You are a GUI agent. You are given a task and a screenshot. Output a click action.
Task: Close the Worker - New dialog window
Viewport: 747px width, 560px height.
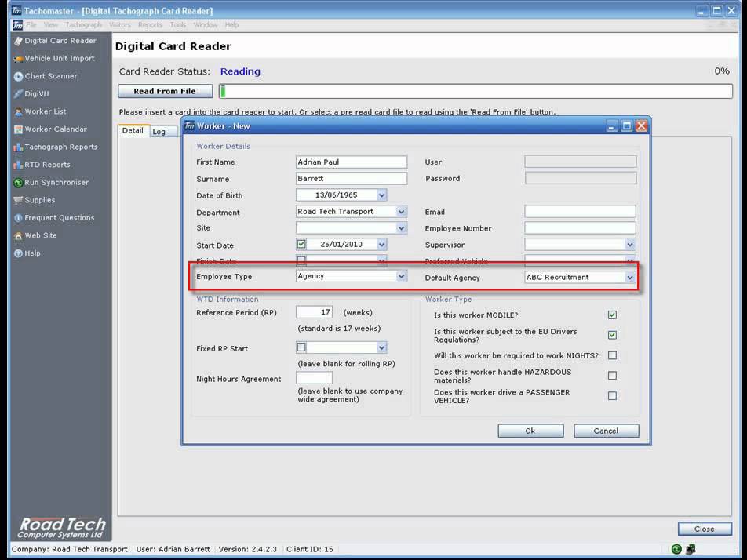click(x=641, y=125)
